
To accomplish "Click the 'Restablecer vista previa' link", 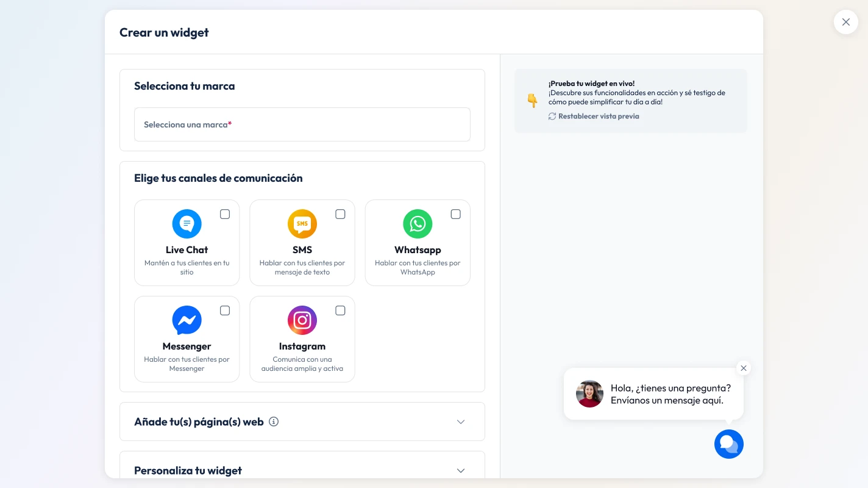I will point(598,116).
